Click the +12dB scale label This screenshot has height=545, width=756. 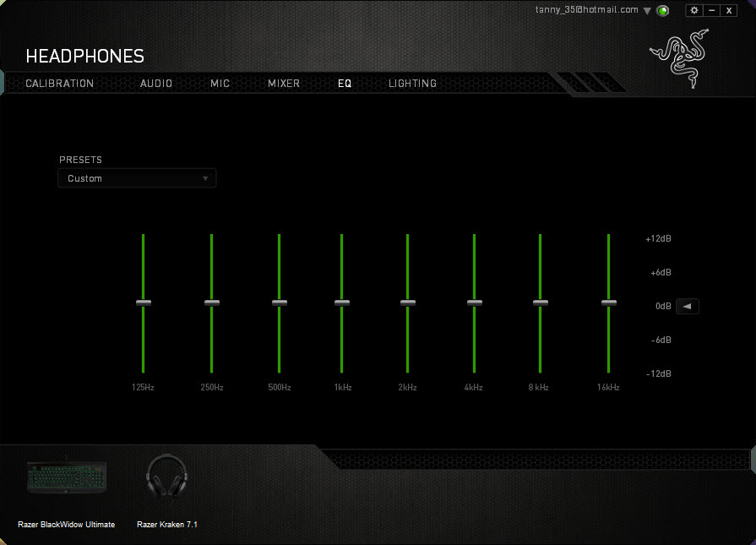[658, 239]
